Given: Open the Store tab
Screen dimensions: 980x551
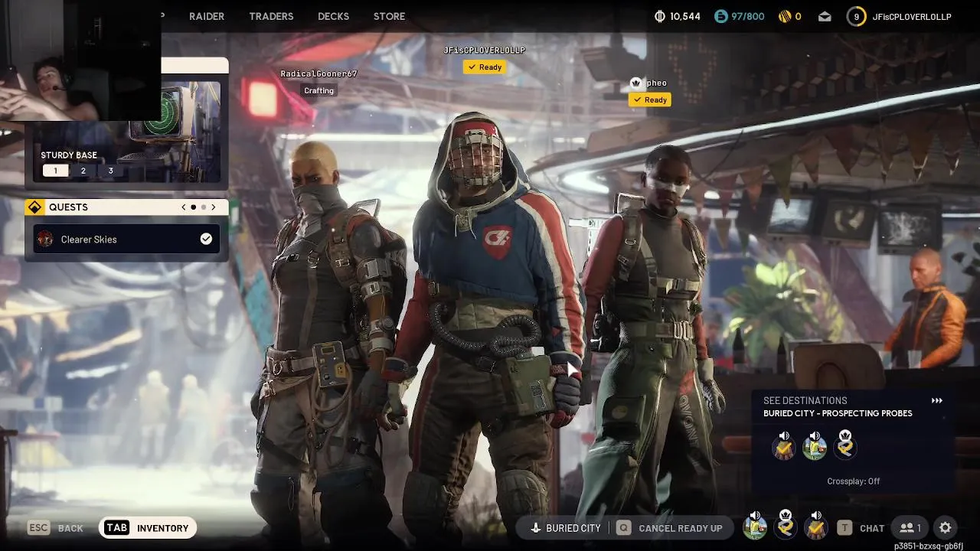Looking at the screenshot, I should 389,16.
